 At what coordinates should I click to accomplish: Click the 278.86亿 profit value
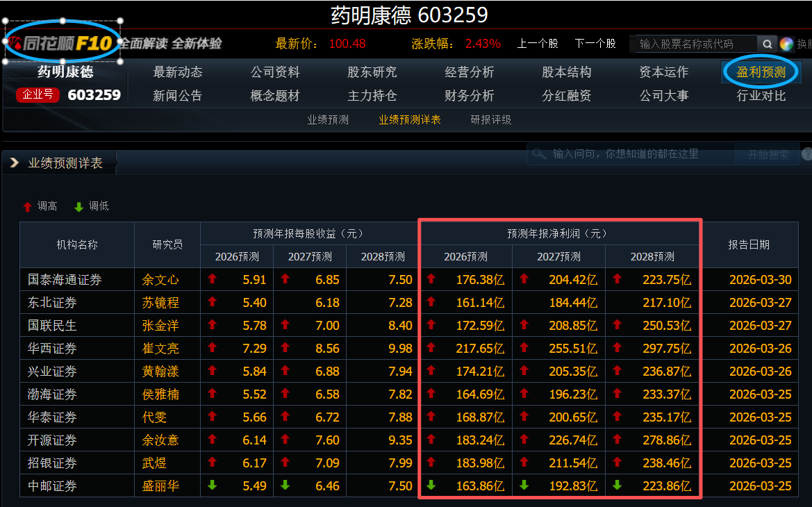coord(667,440)
